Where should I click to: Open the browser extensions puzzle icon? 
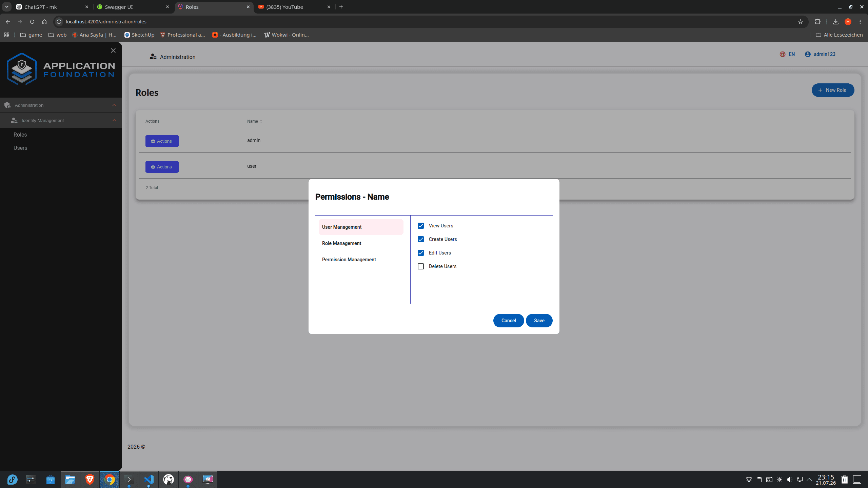(817, 21)
